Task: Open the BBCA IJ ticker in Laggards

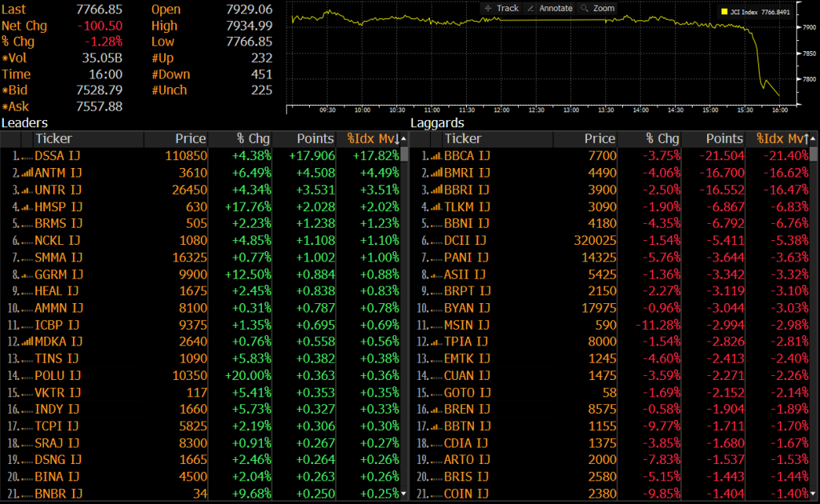Action: [467, 156]
